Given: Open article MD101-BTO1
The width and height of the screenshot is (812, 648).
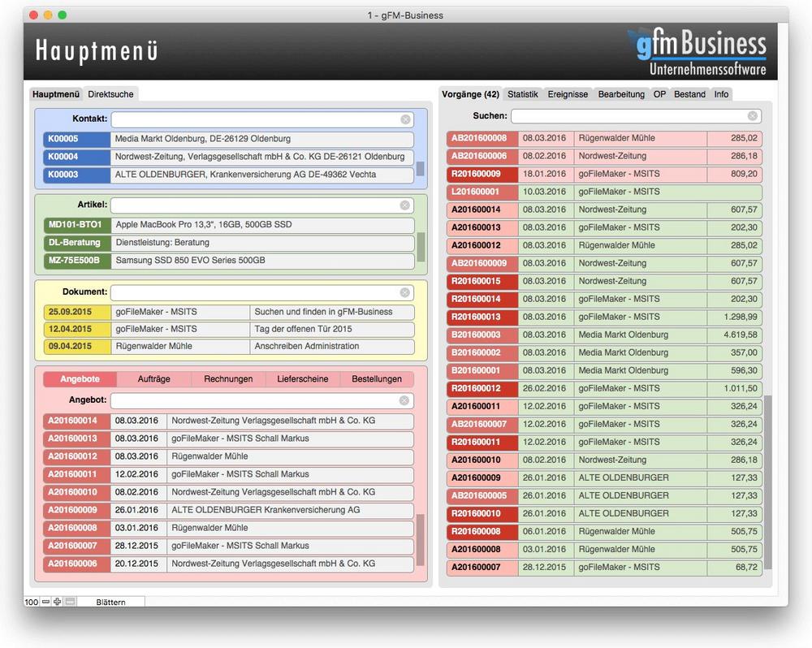Looking at the screenshot, I should pyautogui.click(x=77, y=225).
